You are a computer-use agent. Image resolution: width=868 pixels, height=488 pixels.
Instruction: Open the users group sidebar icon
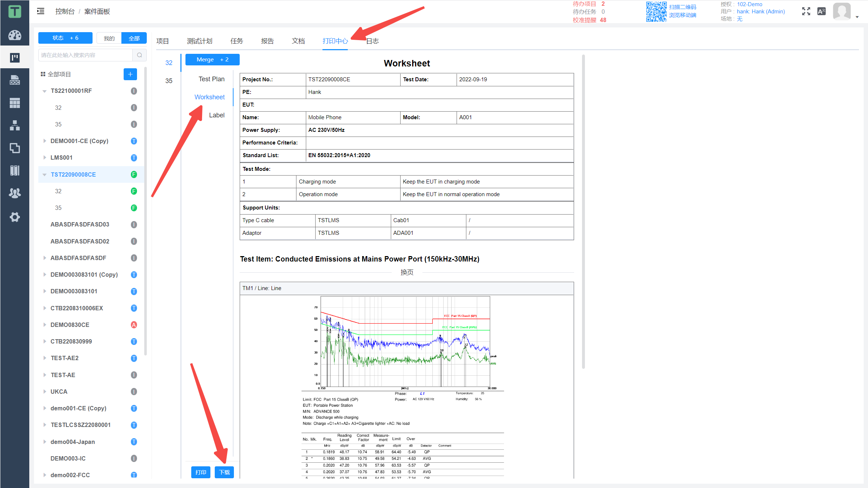coord(15,193)
